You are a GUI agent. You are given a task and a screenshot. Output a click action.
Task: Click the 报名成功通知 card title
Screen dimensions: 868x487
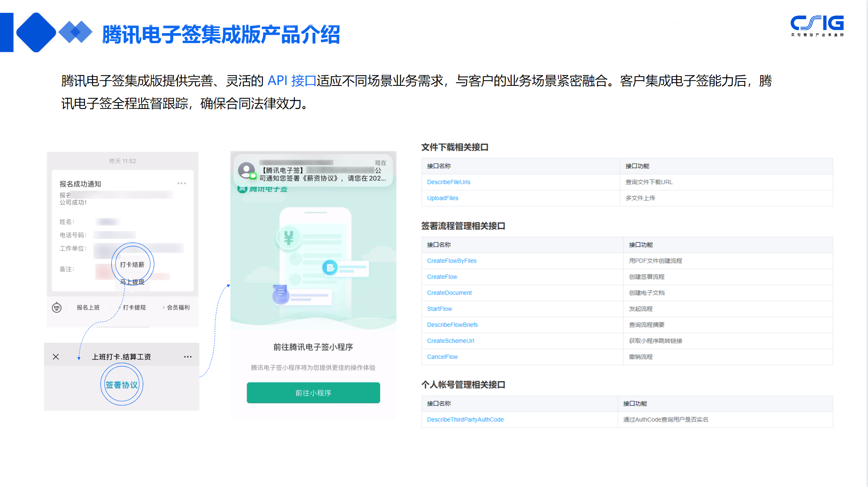(80, 184)
